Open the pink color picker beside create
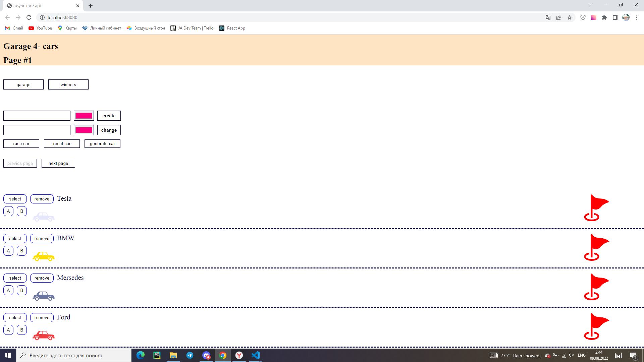The image size is (644, 362). pos(84,116)
